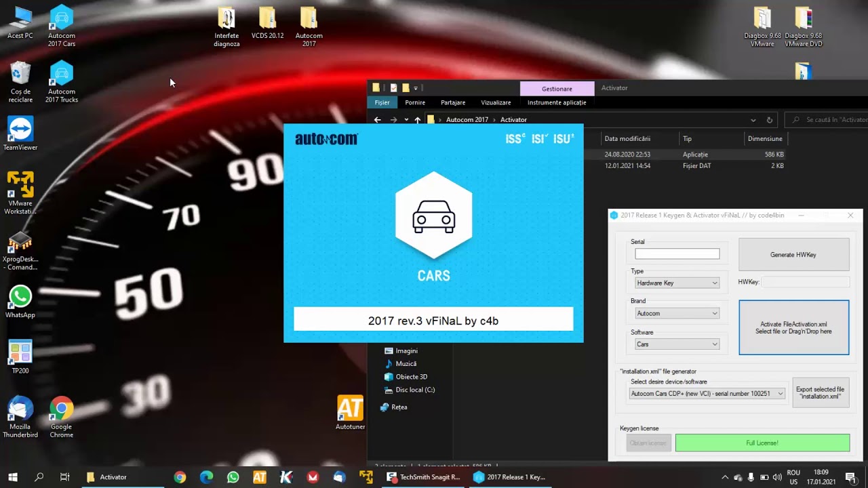868x488 pixels.
Task: Open Diagbox 9.68 VMware folder
Action: pyautogui.click(x=762, y=27)
